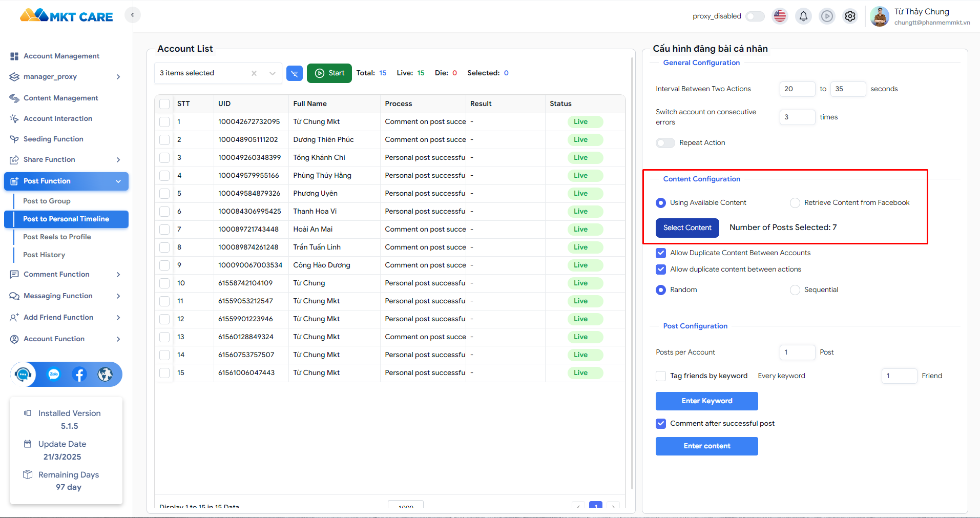Click the Select Content button
980x518 pixels.
pyautogui.click(x=687, y=228)
